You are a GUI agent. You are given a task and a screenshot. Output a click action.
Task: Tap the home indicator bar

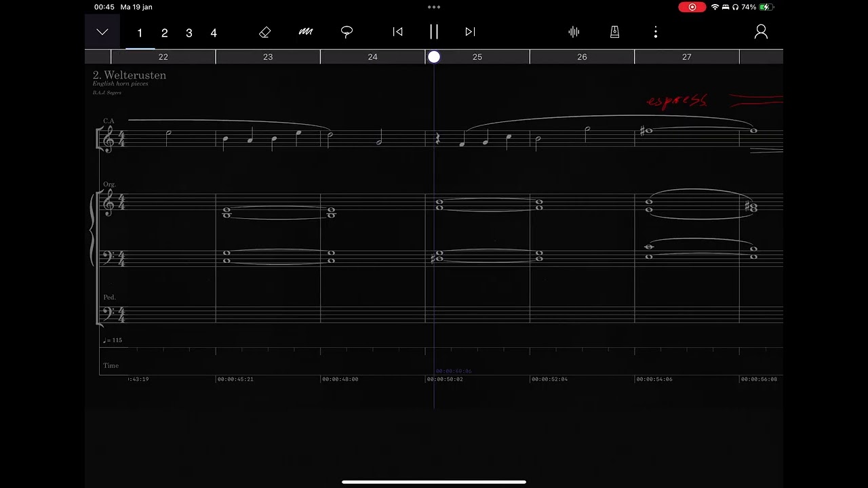click(434, 483)
